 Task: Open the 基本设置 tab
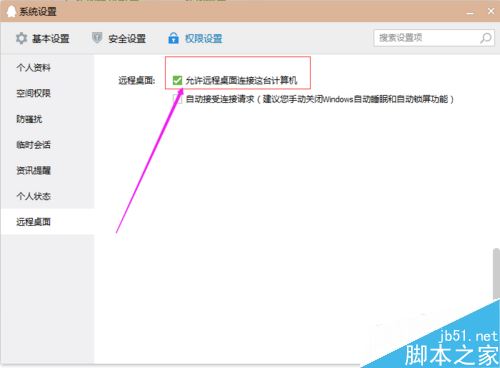pos(42,38)
